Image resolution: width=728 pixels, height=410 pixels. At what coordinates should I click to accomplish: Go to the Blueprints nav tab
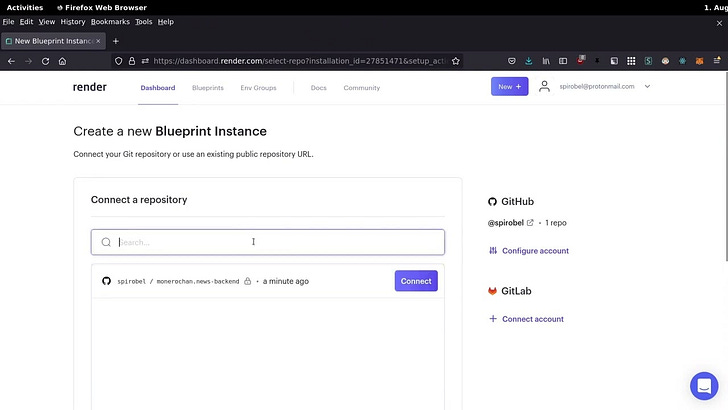point(208,88)
